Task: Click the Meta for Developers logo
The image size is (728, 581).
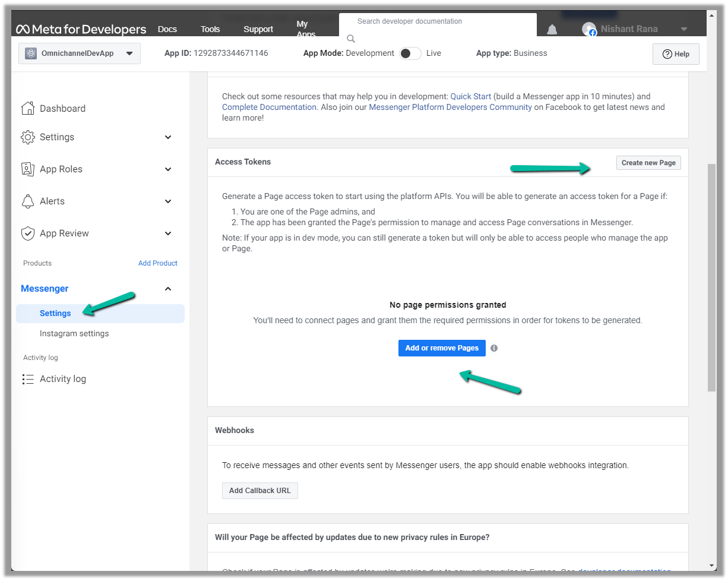Action: coord(81,29)
